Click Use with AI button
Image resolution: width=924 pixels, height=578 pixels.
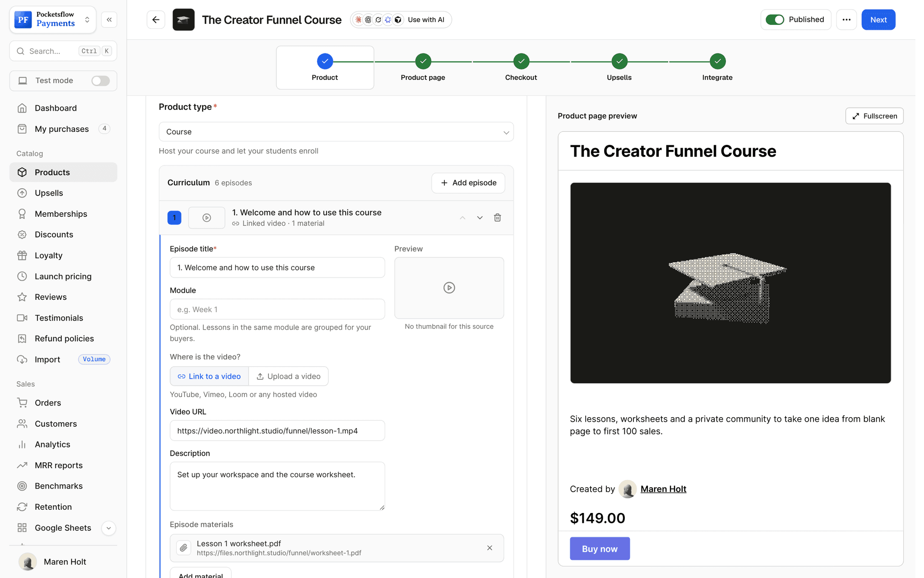[401, 20]
